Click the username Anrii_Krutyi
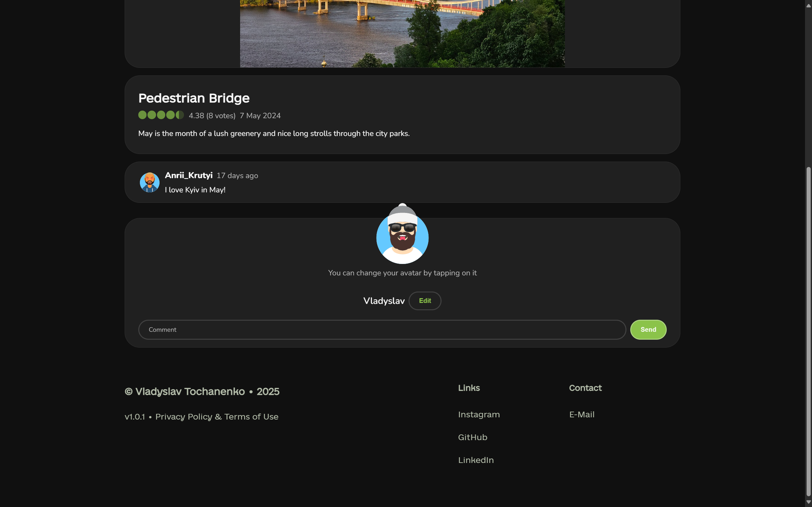 (x=189, y=175)
